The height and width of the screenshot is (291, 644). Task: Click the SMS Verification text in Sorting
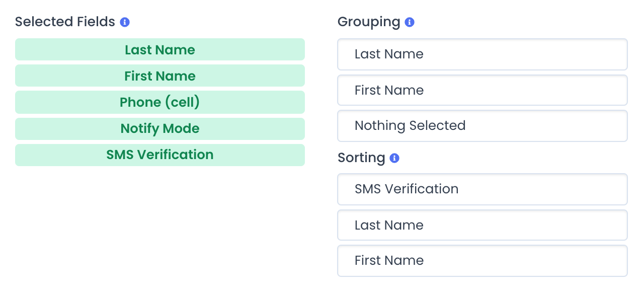(407, 189)
